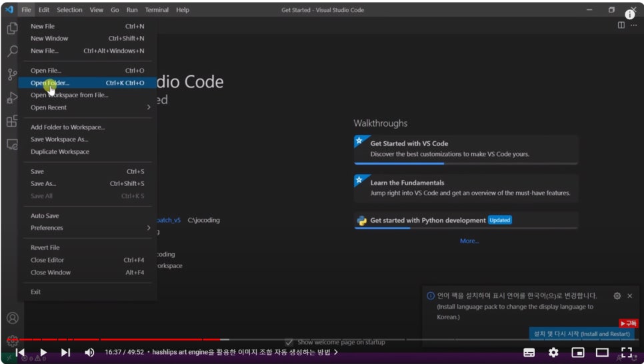
Task: Click the YouTube subscribe badge
Action: point(629,323)
